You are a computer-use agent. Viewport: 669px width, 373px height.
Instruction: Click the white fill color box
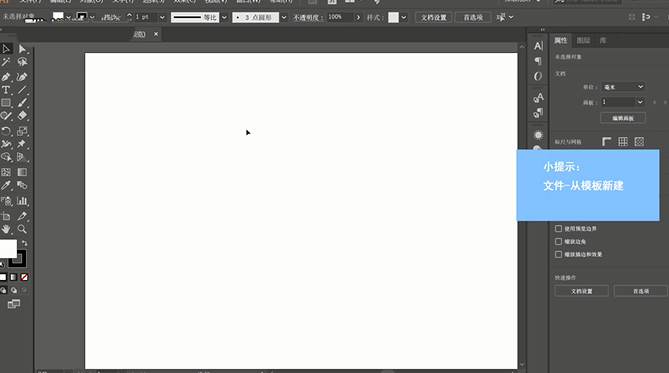[x=8, y=248]
